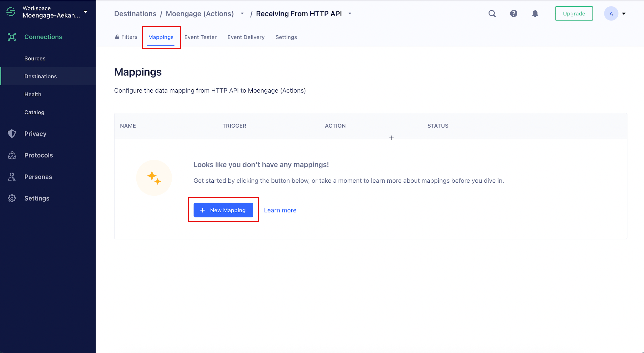Viewport: 644px width, 353px height.
Task: Select the Mappings tab
Action: [x=161, y=37]
